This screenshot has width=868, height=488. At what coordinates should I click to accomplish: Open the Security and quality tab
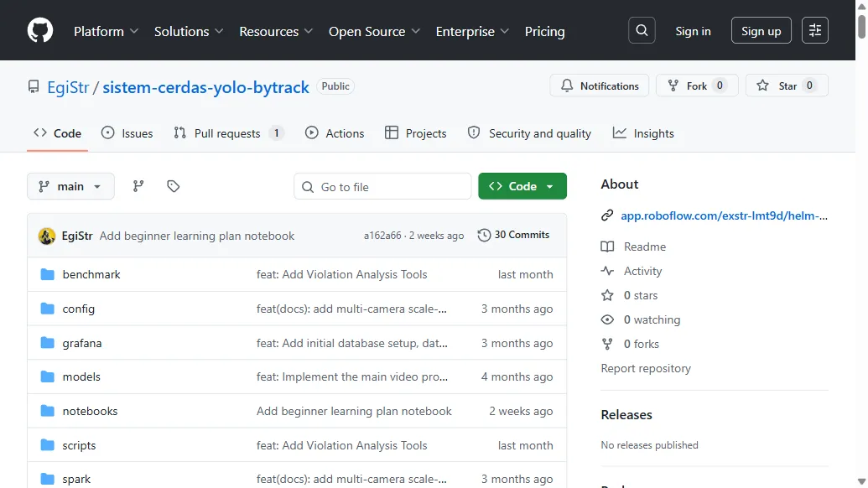[529, 133]
